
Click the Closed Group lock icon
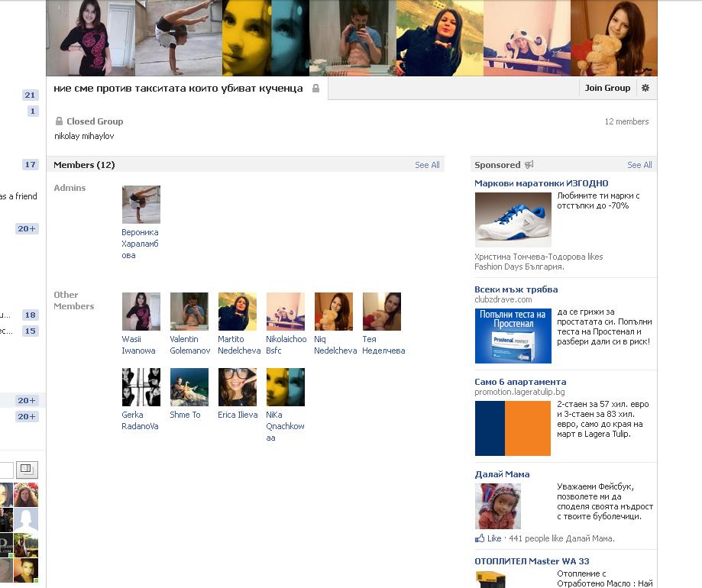[x=59, y=121]
